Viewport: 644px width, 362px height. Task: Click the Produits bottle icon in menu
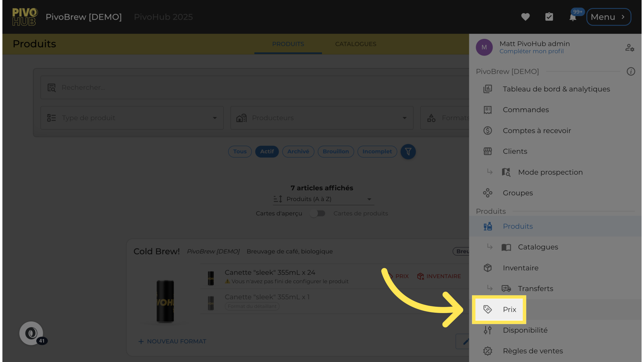[487, 226]
